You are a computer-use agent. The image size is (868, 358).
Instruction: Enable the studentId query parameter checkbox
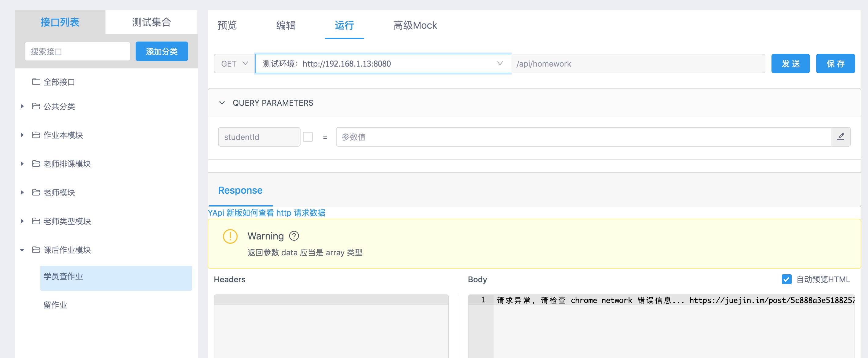pos(308,137)
